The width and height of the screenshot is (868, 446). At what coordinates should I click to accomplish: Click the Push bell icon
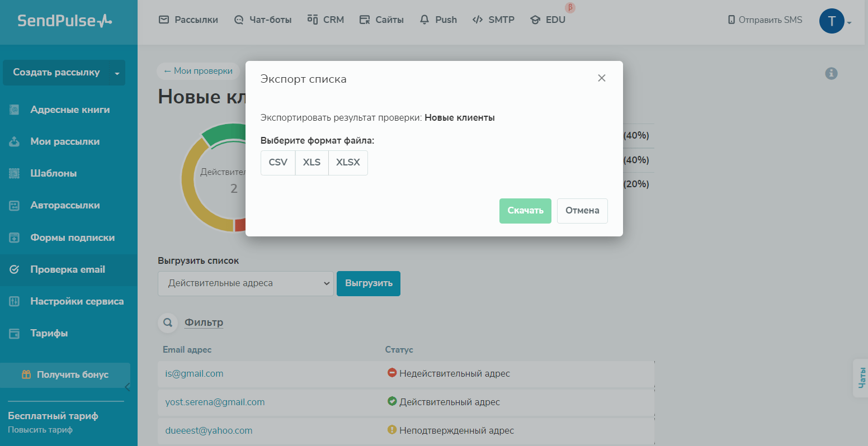coord(424,20)
